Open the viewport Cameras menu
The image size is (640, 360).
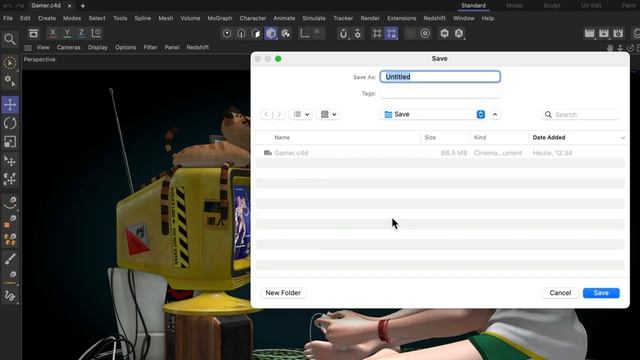point(69,47)
